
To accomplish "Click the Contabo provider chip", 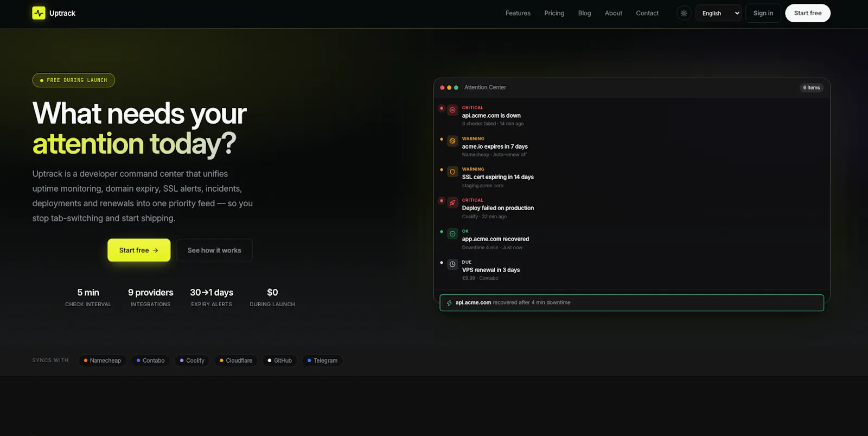I will 150,361.
